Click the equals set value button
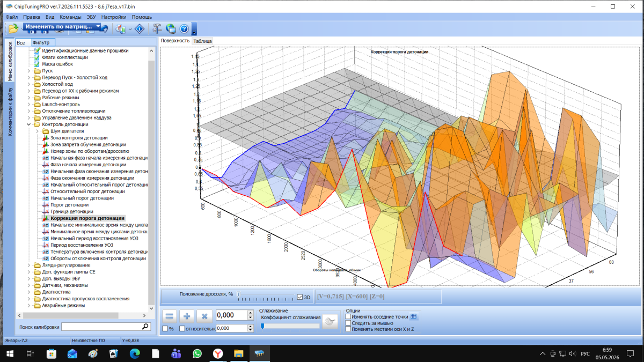This screenshot has width=644, height=362. (x=170, y=316)
